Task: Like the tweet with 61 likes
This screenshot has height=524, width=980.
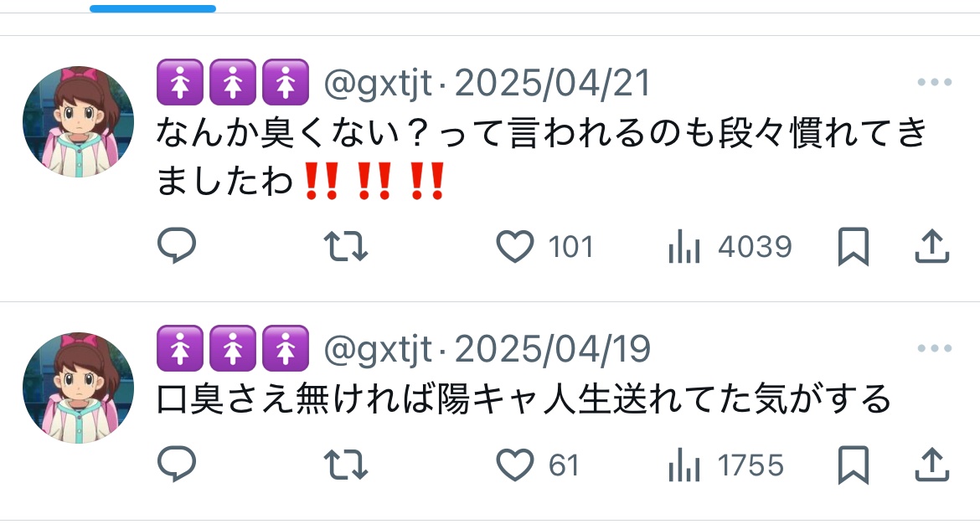Action: (514, 465)
